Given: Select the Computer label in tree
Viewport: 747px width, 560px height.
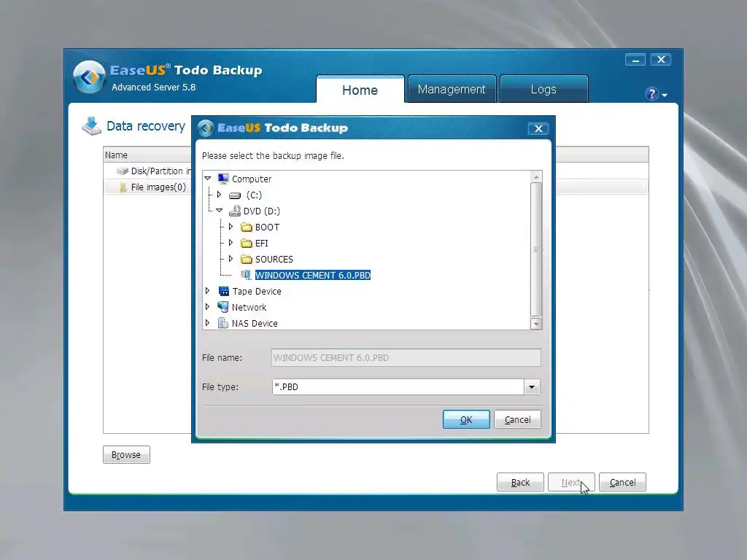Looking at the screenshot, I should pyautogui.click(x=252, y=179).
